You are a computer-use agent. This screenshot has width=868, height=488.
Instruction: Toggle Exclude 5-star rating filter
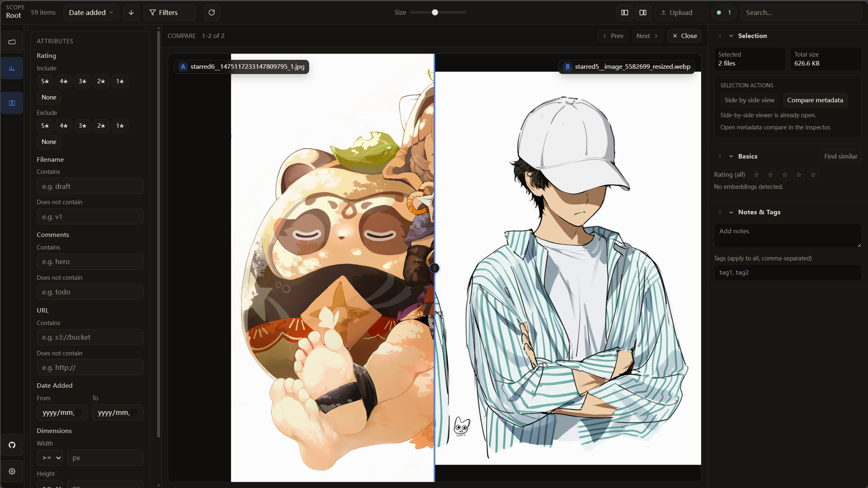coord(45,126)
